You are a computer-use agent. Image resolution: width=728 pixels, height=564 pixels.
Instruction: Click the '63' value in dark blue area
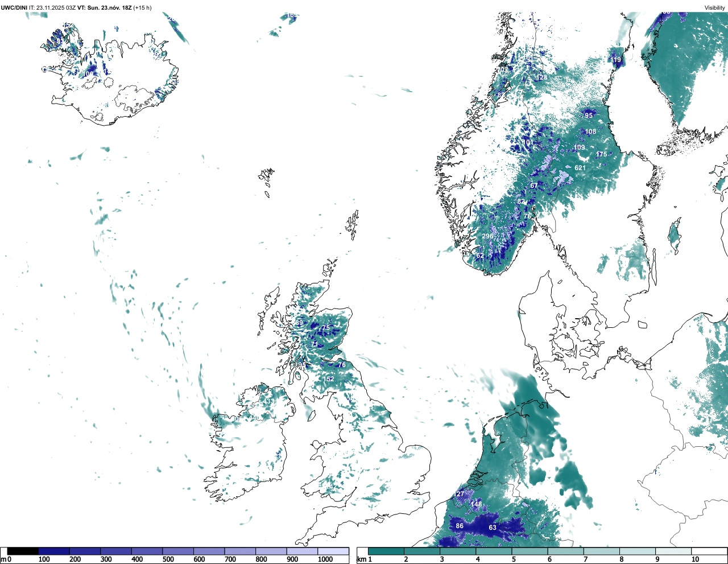coord(493,528)
